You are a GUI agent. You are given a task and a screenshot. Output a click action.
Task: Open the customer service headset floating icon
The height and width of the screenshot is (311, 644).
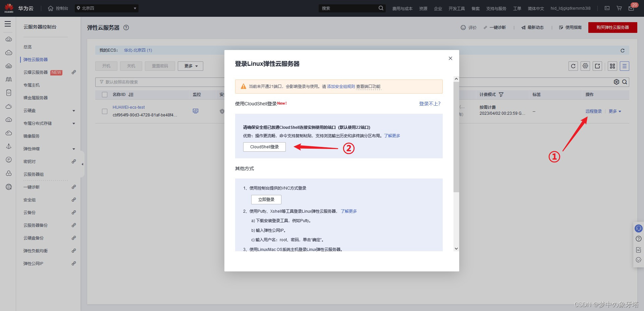pyautogui.click(x=639, y=228)
